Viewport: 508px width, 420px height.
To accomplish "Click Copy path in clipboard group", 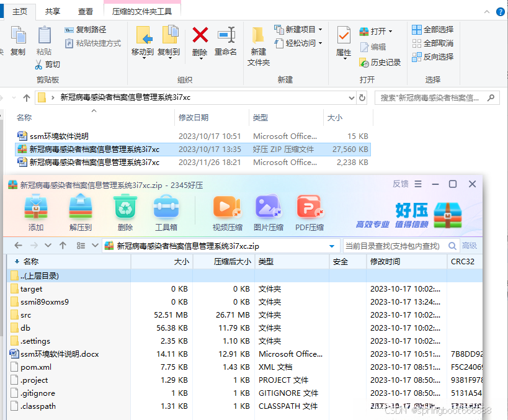I will (x=86, y=30).
